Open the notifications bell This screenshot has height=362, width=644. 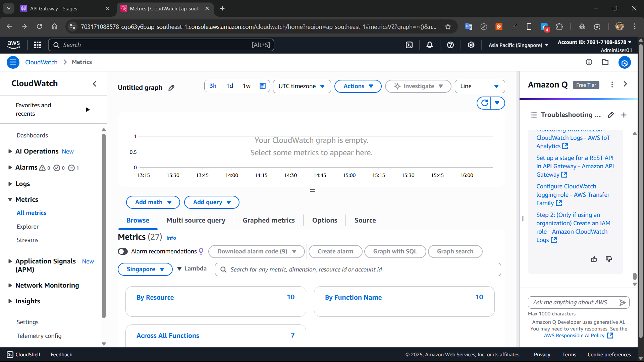430,45
